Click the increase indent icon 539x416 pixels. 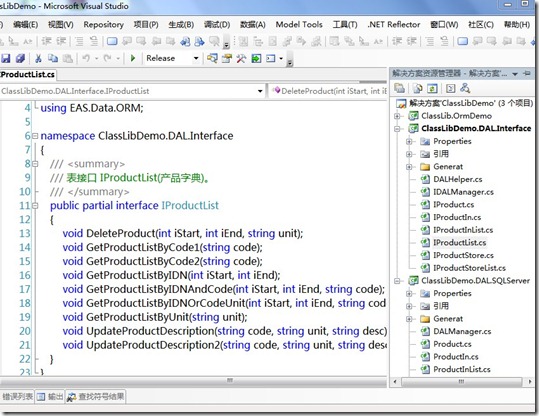[x=61, y=42]
